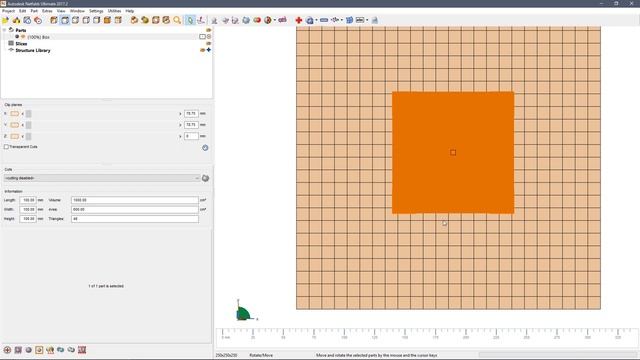Open the Extras menu
The width and height of the screenshot is (640, 360).
coord(47,11)
